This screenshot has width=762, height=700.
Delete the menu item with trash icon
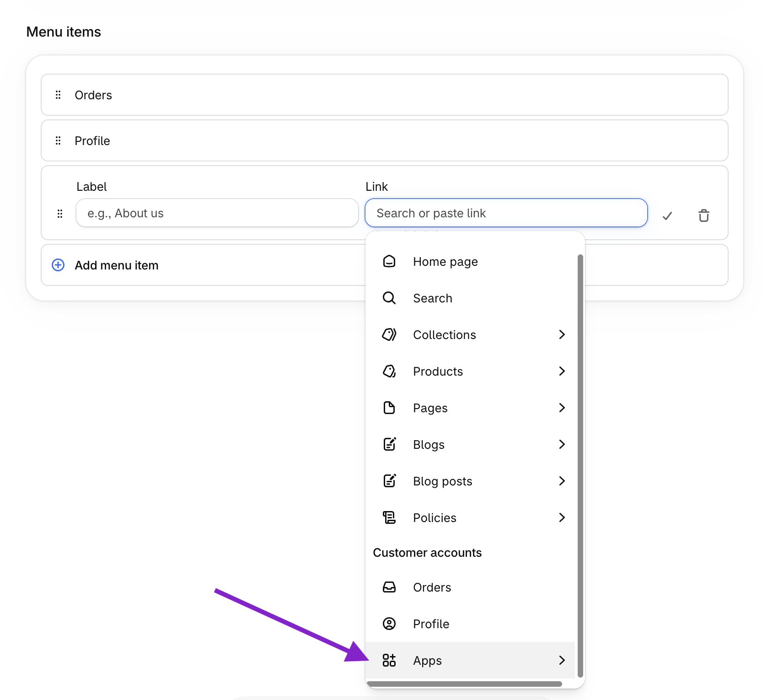tap(704, 215)
